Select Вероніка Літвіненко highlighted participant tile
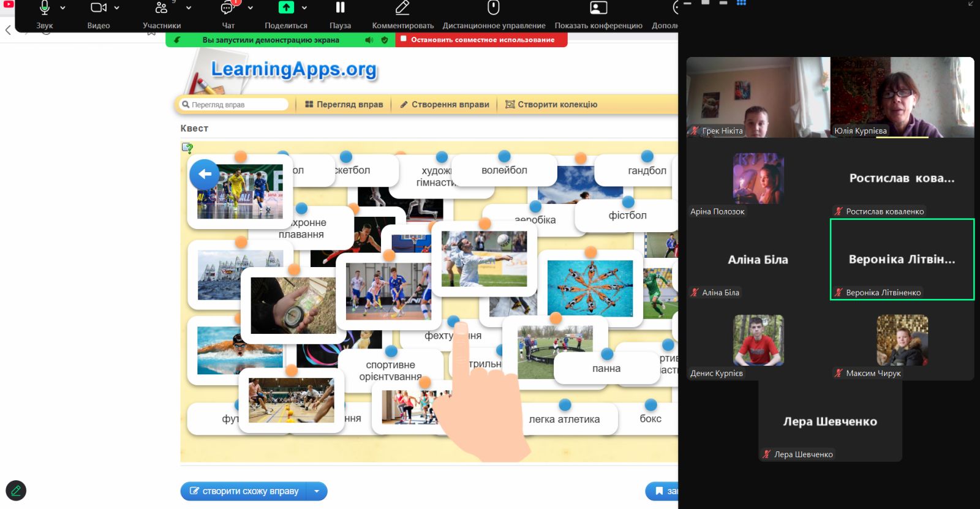This screenshot has width=980, height=509. tap(902, 259)
